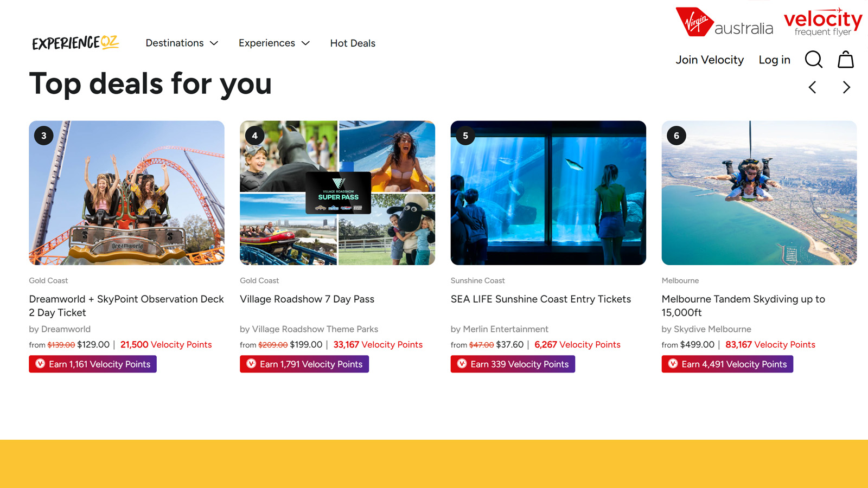Click 33,167 Velocity Points price text
868x488 pixels.
378,345
